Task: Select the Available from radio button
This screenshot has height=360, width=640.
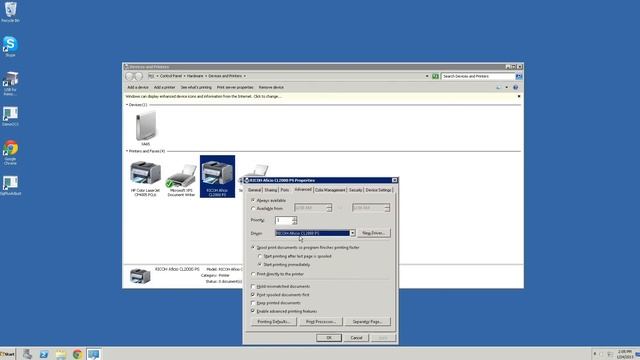Action: tap(253, 208)
